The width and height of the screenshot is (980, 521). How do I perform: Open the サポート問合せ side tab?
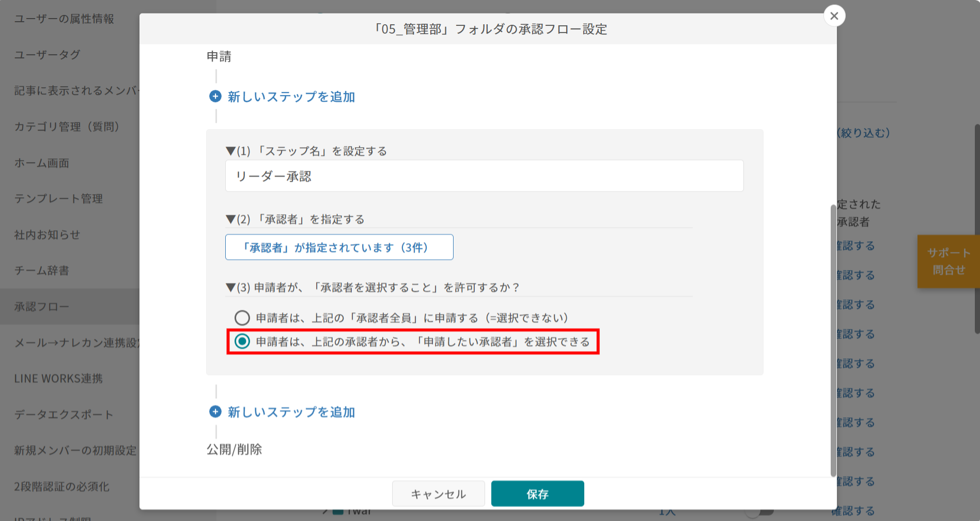pyautogui.click(x=948, y=261)
